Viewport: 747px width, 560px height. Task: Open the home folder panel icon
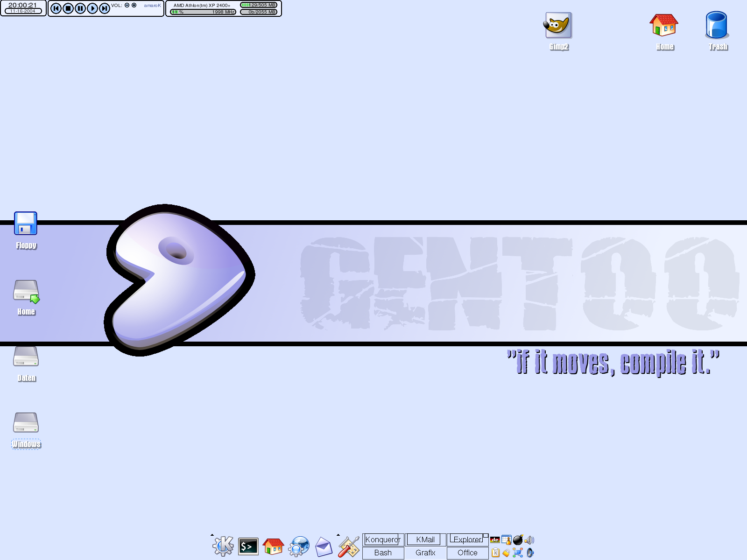pos(273,546)
